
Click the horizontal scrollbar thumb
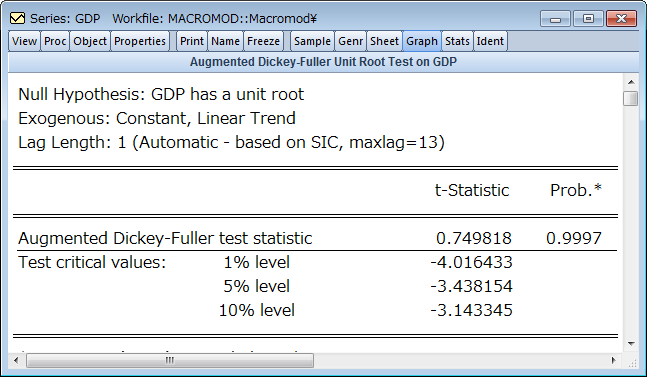coord(170,361)
